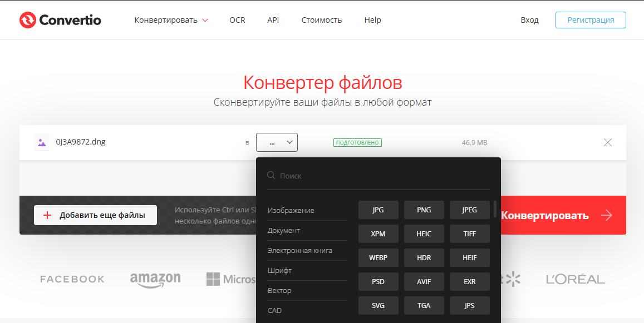The width and height of the screenshot is (644, 323).
Task: Click the L'Oréal logo
Action: [576, 280]
